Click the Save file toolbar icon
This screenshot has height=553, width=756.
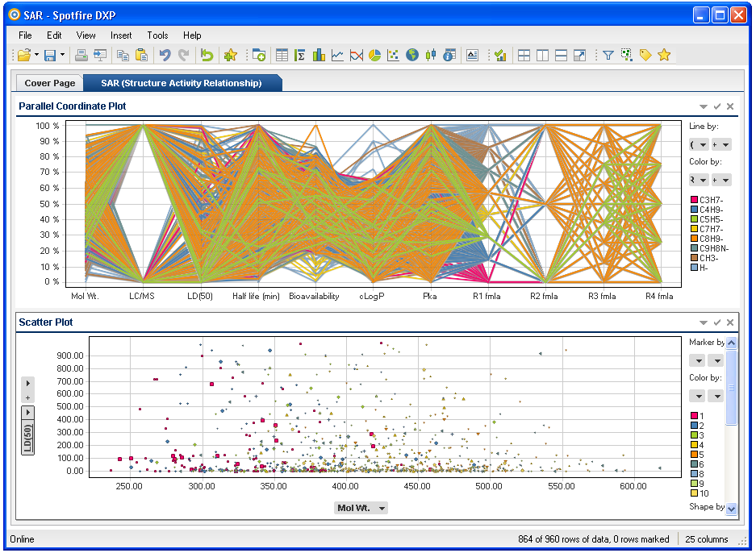[x=50, y=56]
